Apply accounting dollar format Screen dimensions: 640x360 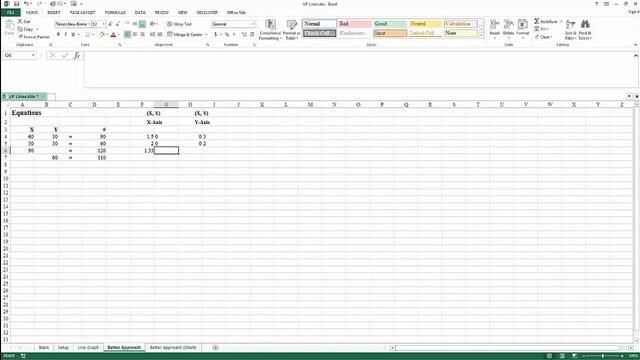216,35
